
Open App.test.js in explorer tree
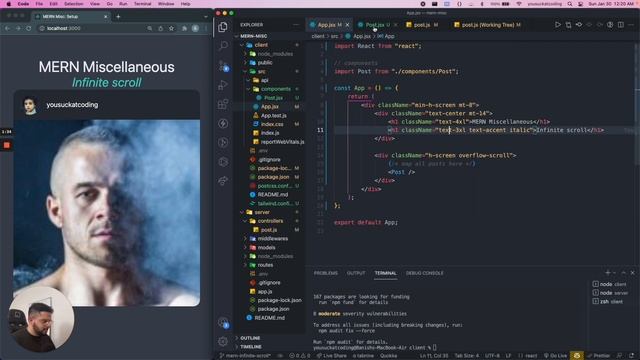pos(273,116)
